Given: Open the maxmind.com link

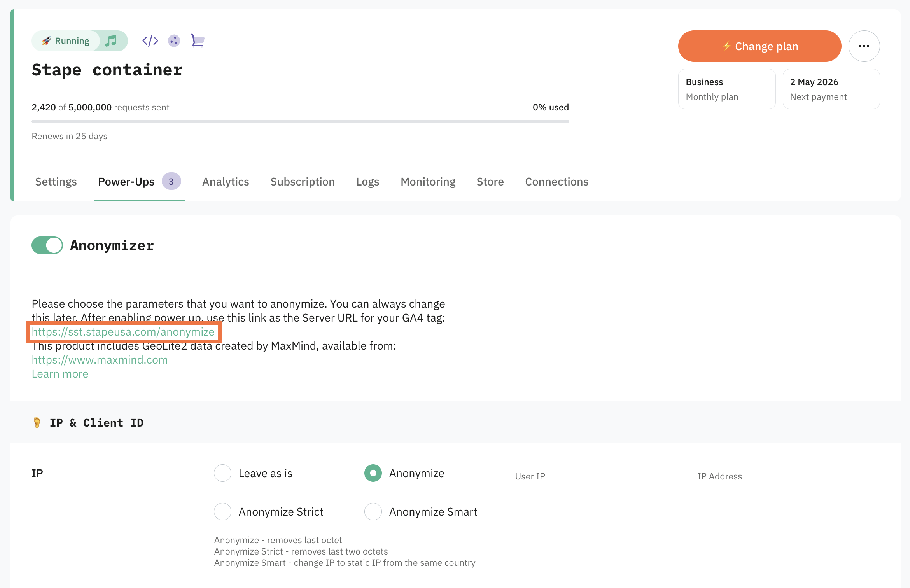Looking at the screenshot, I should pyautogui.click(x=100, y=360).
